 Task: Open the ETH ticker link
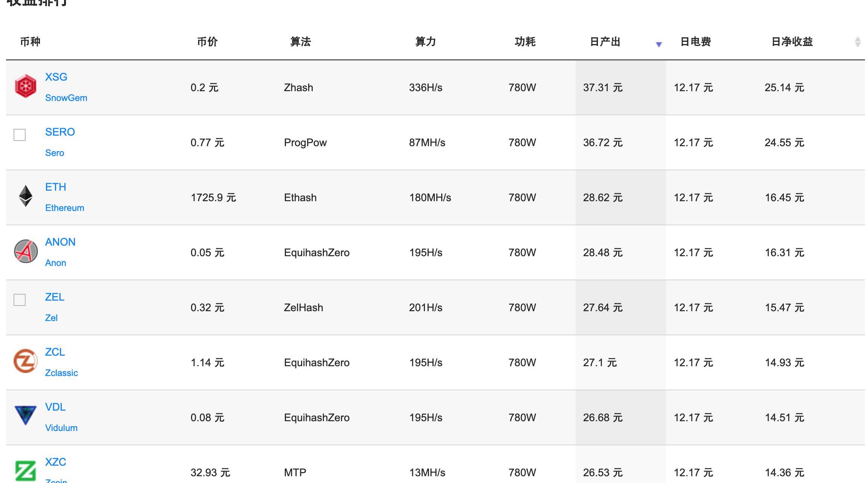coord(55,187)
